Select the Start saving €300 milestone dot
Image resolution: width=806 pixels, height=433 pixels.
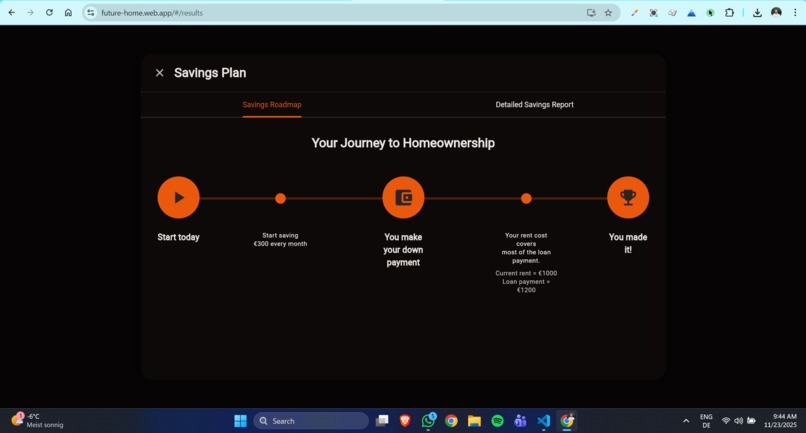pyautogui.click(x=280, y=199)
